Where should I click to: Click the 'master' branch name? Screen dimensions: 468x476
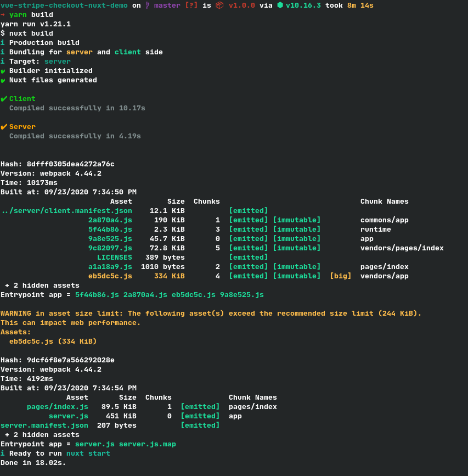click(x=167, y=5)
